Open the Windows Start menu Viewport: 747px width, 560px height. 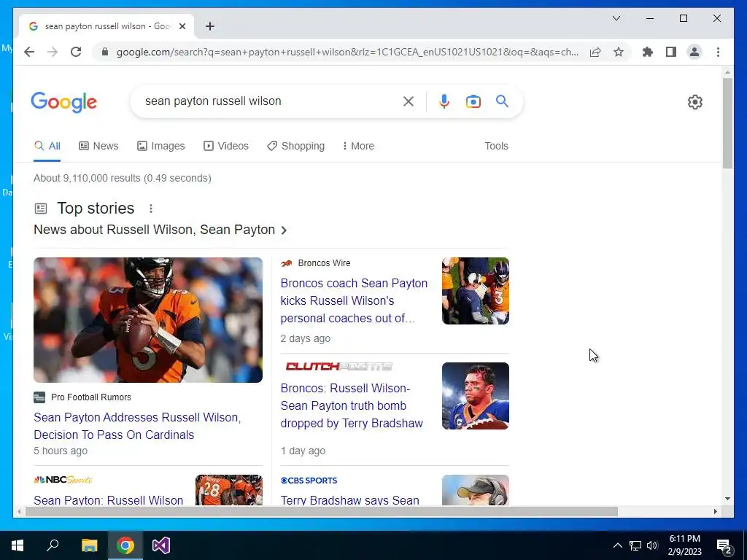tap(18, 545)
